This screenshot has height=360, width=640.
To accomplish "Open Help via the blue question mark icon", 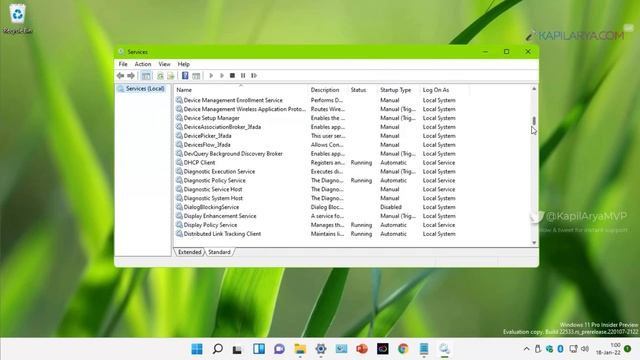I will pyautogui.click(x=185, y=76).
